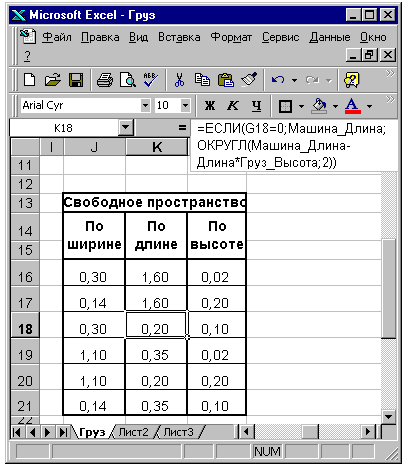Select column K header
Screen dimensions: 404x467
(x=156, y=147)
